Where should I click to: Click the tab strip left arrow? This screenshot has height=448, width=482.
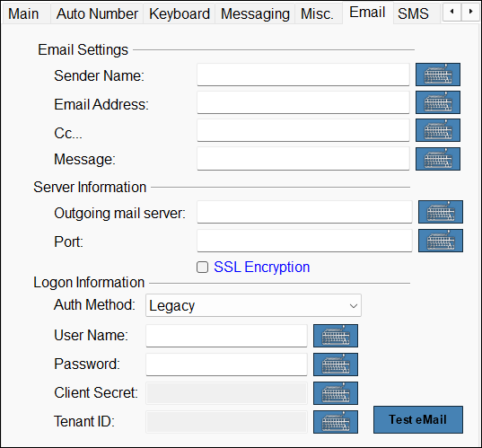(x=451, y=12)
